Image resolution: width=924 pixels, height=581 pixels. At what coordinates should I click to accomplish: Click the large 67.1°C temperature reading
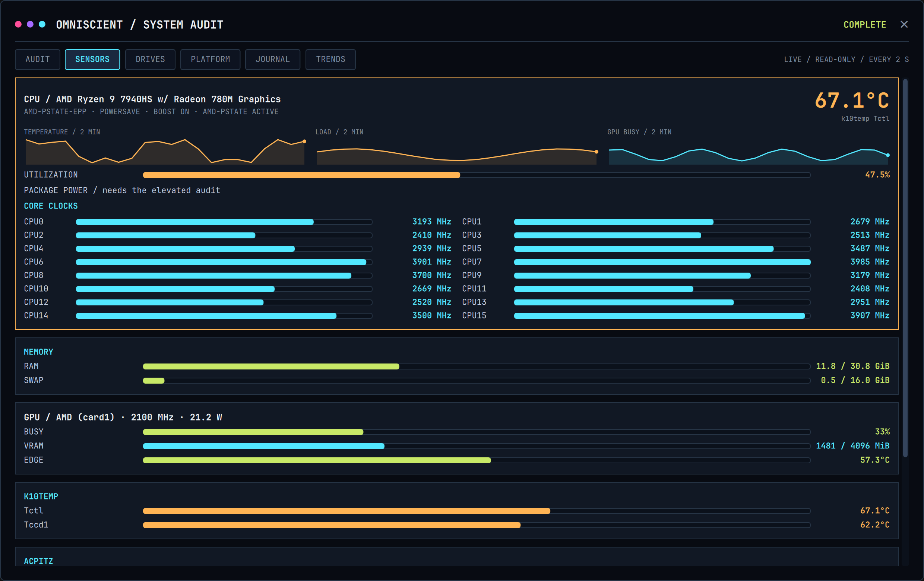(x=852, y=101)
